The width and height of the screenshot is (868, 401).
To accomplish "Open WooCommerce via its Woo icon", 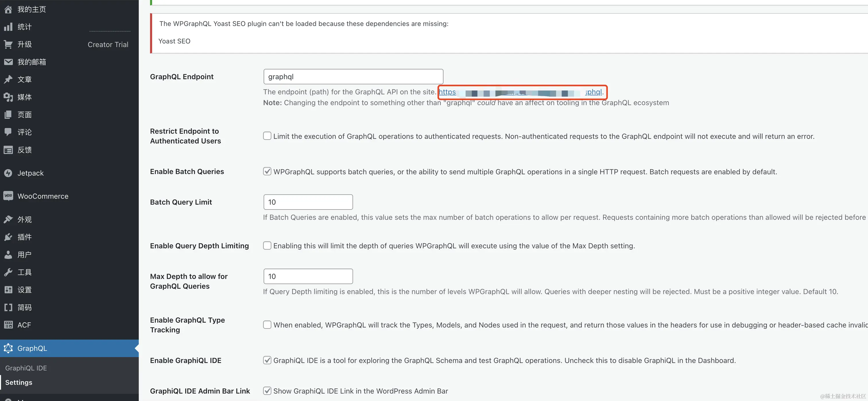I will tap(8, 196).
